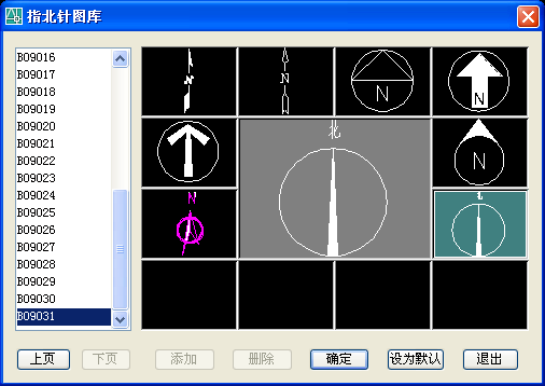The width and height of the screenshot is (545, 386).
Task: Choose list entry B09020
Action: pyautogui.click(x=64, y=126)
